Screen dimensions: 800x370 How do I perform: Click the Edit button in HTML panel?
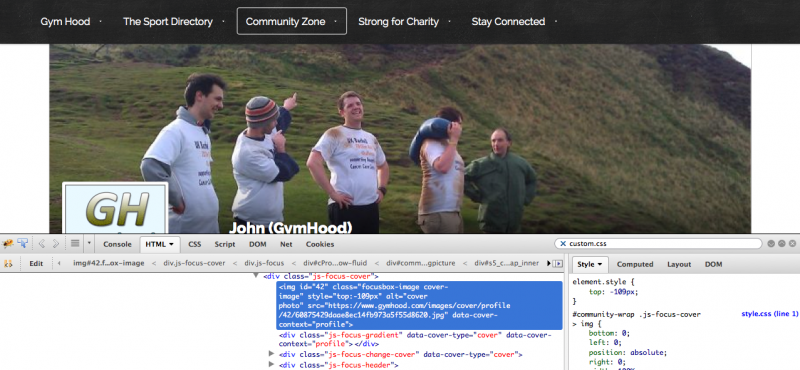click(x=36, y=264)
